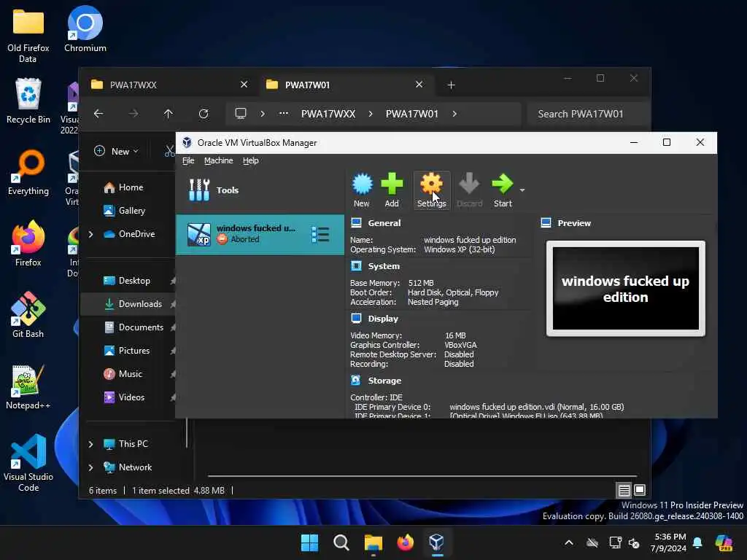Click the System section header
Viewport: 747px width, 560px height.
[384, 266]
